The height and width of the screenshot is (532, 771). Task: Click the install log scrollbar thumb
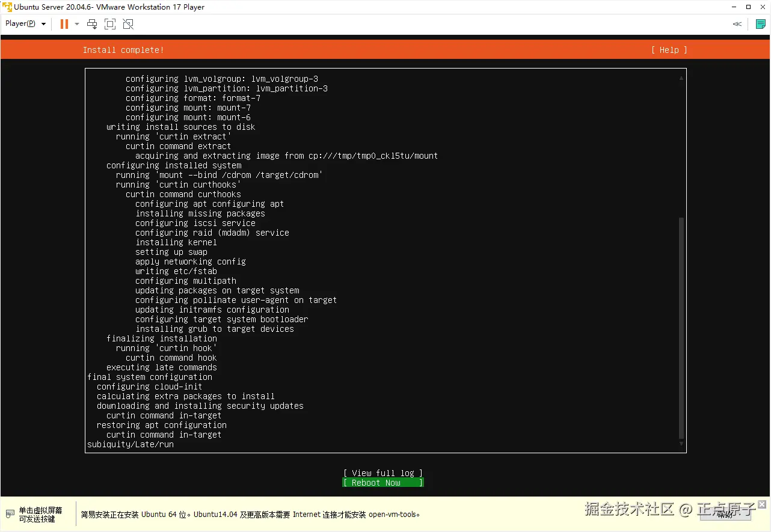681,328
